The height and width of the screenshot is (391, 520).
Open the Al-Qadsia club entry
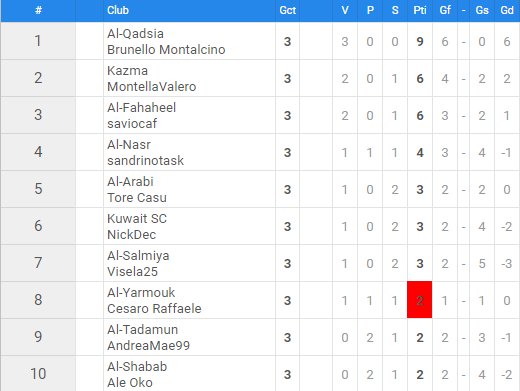135,34
